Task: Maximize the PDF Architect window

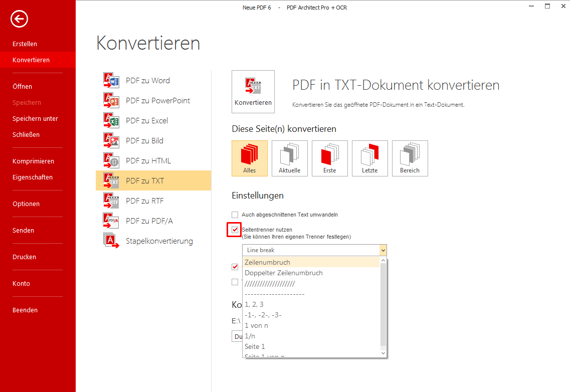Action: [547, 6]
